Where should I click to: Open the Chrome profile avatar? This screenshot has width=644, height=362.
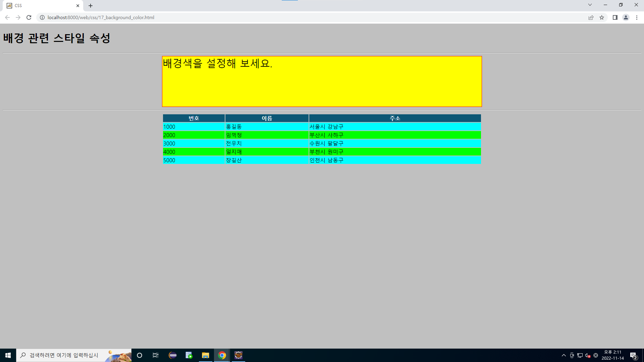626,17
